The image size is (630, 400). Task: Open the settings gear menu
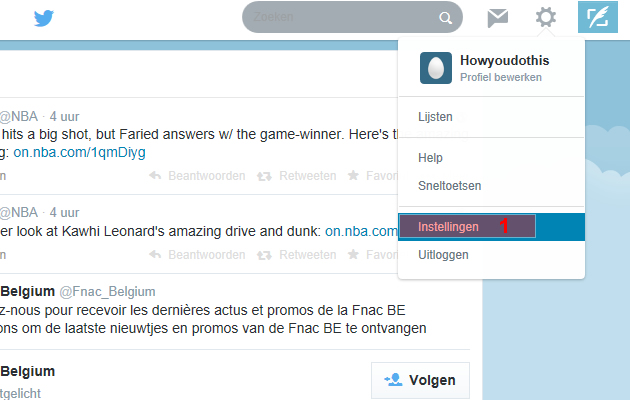tap(546, 17)
